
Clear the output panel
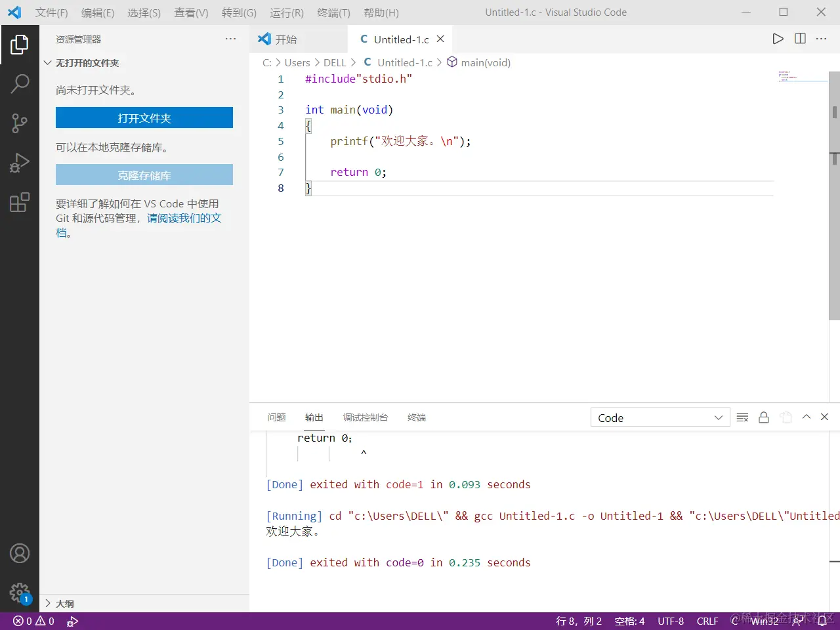point(742,417)
